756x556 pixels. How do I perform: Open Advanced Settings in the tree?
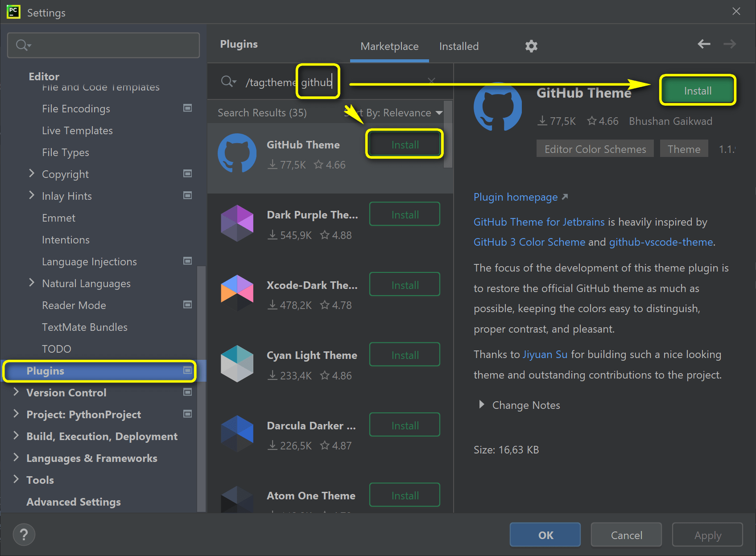pos(74,502)
